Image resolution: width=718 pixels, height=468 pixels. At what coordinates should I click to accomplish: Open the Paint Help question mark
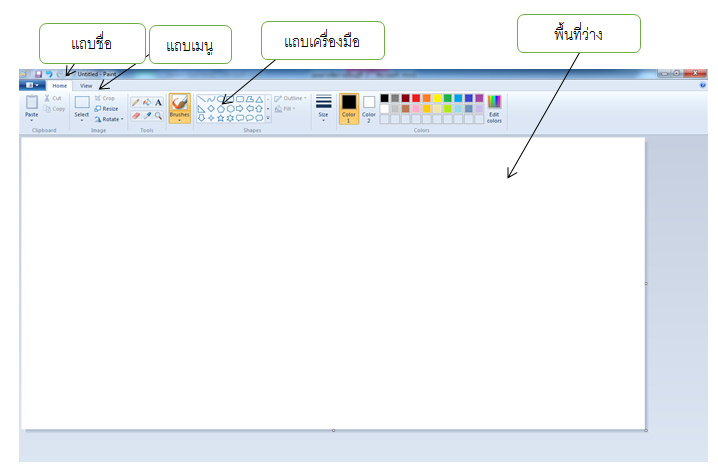[x=703, y=86]
